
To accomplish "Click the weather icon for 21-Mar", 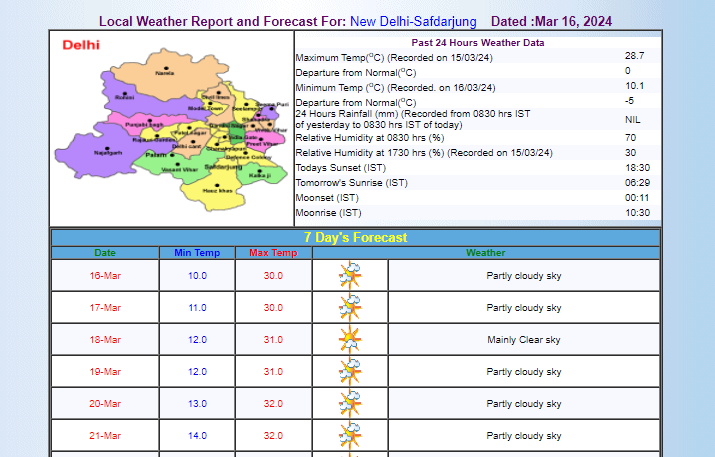I will pyautogui.click(x=350, y=435).
